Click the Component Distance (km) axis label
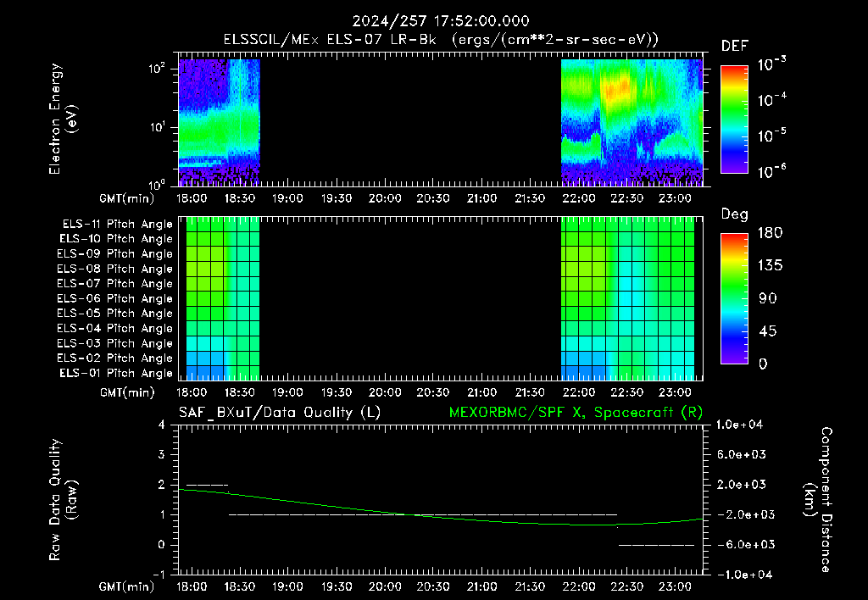This screenshot has height=600, width=868. point(818,500)
